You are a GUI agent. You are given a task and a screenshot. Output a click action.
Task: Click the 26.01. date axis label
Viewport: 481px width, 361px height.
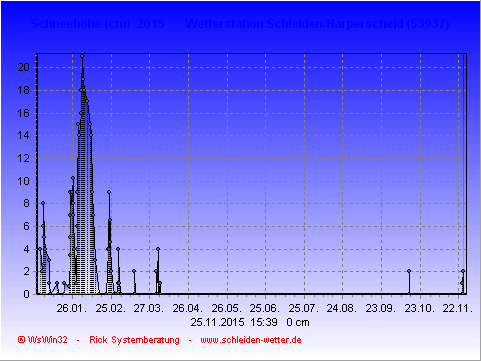[72, 308]
